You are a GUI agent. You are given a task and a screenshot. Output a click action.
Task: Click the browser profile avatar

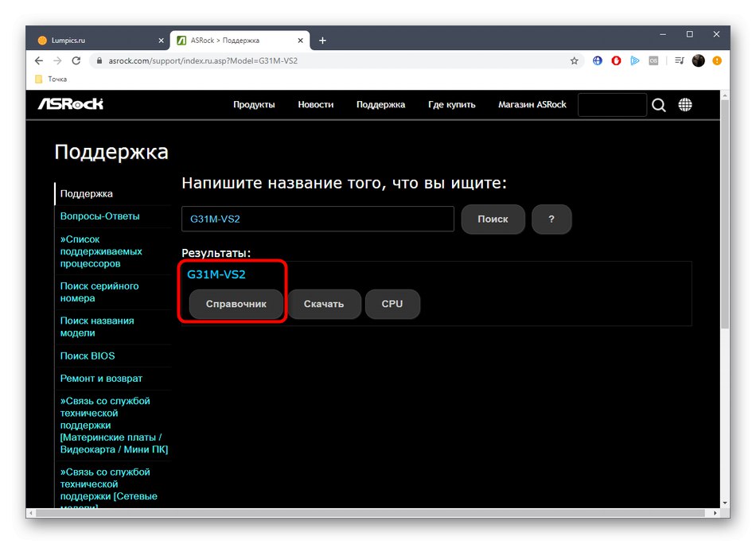698,60
